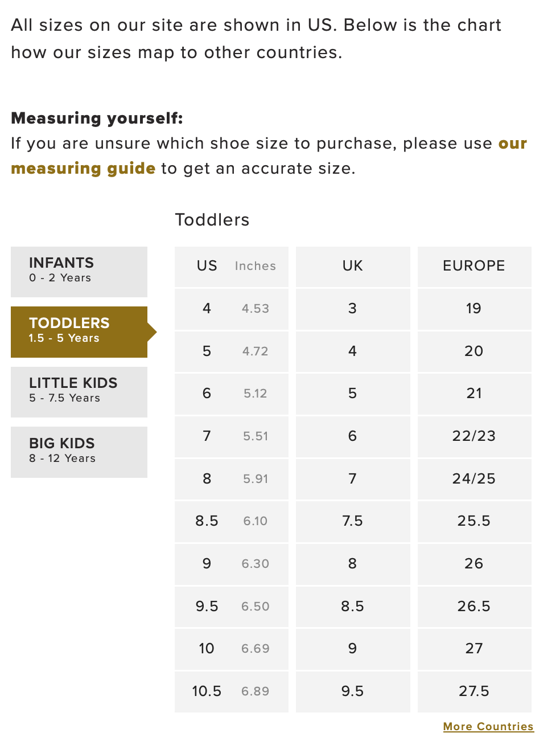
Task: Show the Big Kids size chart
Action: coord(79,452)
